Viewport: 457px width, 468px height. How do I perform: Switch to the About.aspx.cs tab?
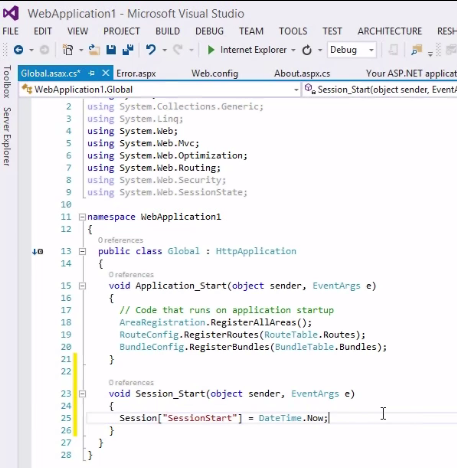302,74
